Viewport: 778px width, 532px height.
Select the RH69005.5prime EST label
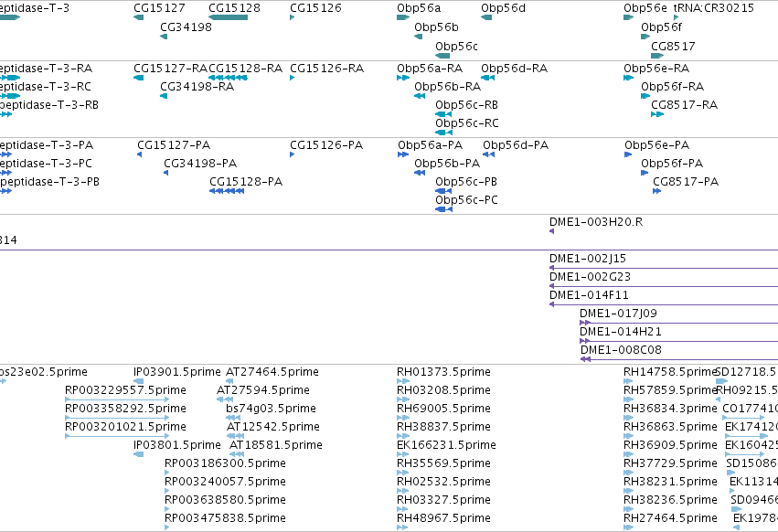[443, 409]
